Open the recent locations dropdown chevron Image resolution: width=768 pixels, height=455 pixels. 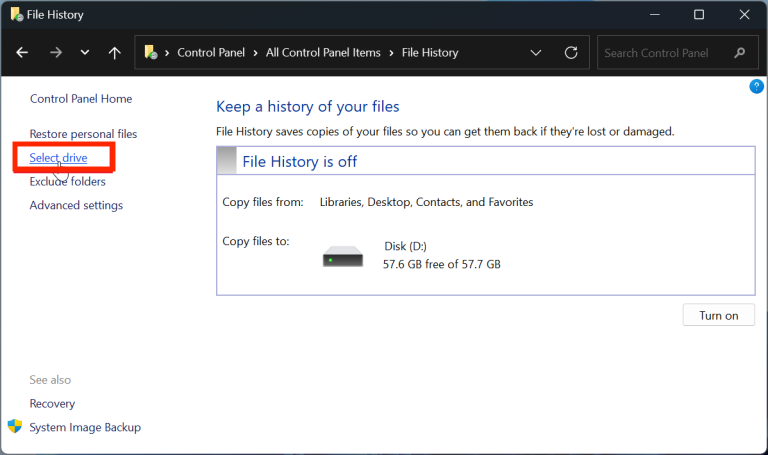pyautogui.click(x=85, y=52)
